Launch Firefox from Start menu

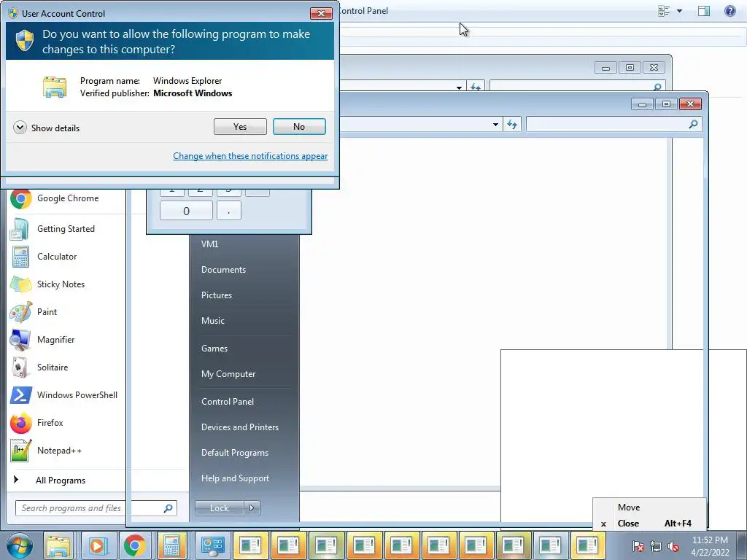click(37, 422)
